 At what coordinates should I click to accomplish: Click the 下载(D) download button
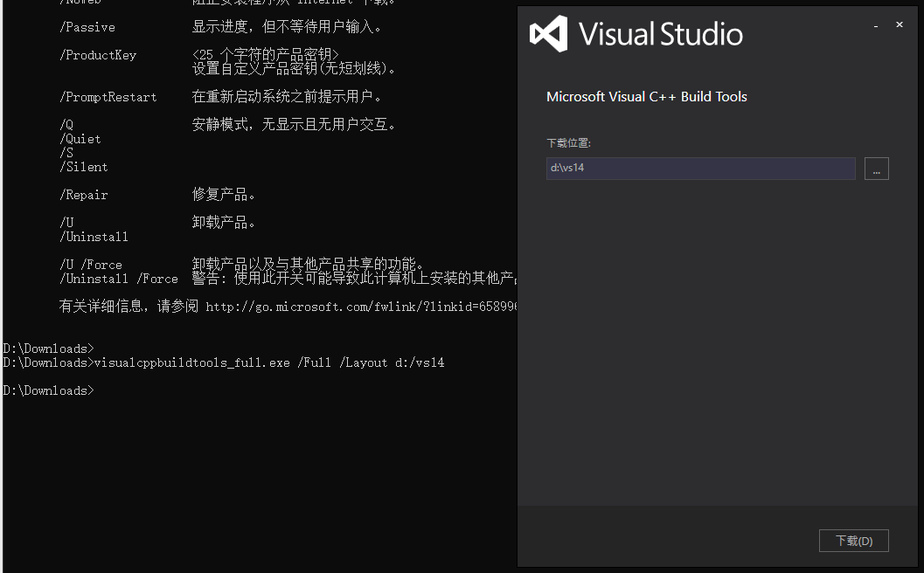pyautogui.click(x=853, y=541)
